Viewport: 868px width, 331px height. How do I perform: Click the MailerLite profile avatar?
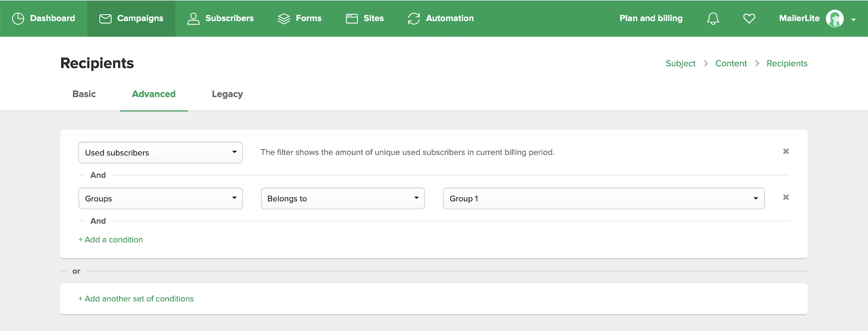click(834, 18)
